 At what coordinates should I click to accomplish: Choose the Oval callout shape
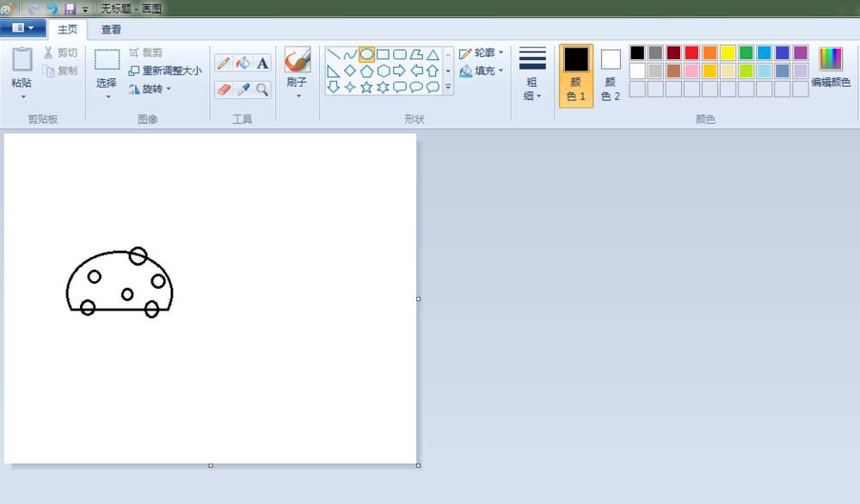tap(416, 87)
